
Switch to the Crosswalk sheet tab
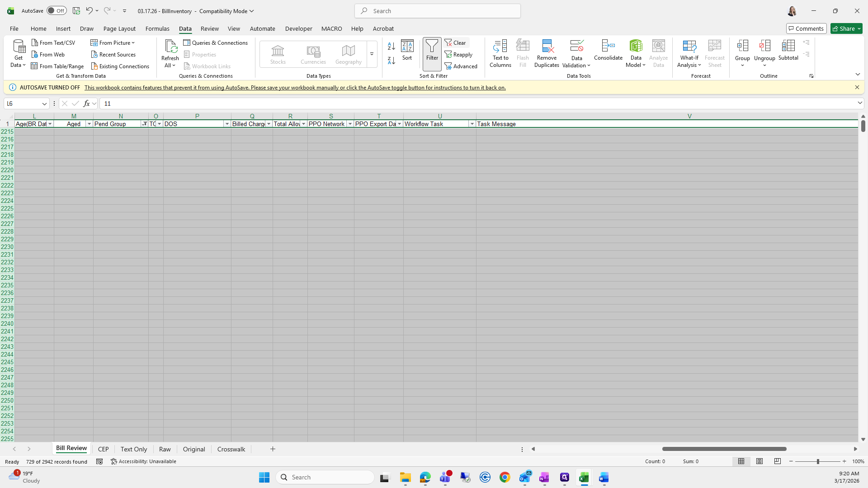click(231, 449)
